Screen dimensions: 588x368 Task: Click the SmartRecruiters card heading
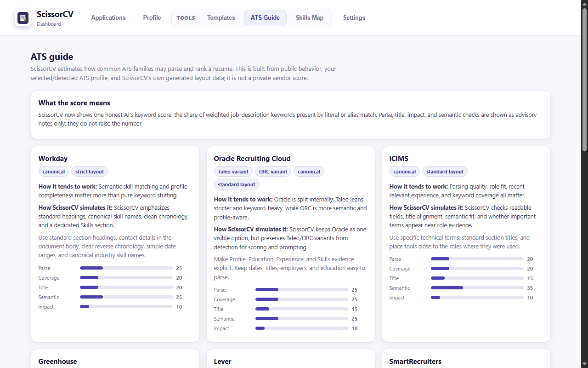[x=415, y=362]
